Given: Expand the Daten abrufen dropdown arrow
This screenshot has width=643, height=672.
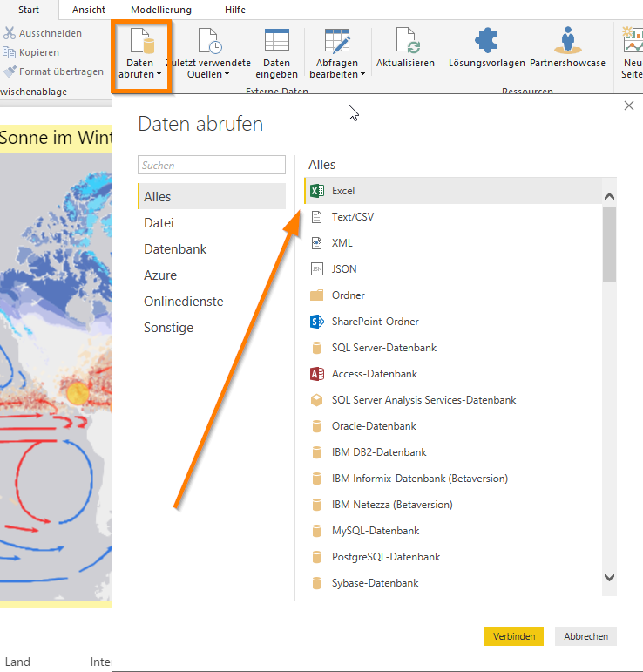Looking at the screenshot, I should click(x=159, y=74).
